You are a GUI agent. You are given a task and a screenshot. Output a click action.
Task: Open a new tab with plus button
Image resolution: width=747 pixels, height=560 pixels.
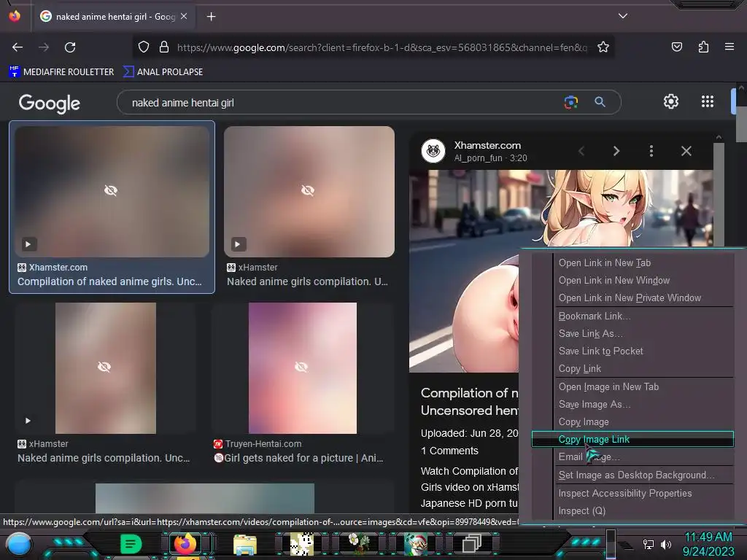(x=211, y=17)
